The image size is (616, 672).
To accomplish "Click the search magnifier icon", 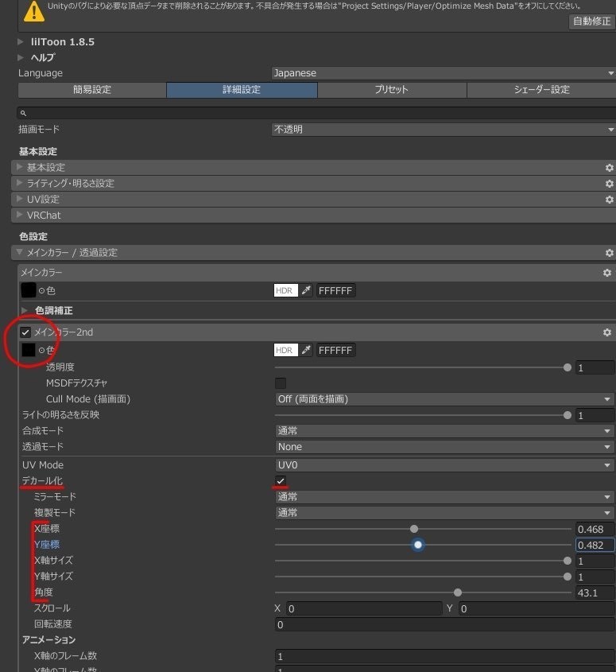I will [24, 113].
